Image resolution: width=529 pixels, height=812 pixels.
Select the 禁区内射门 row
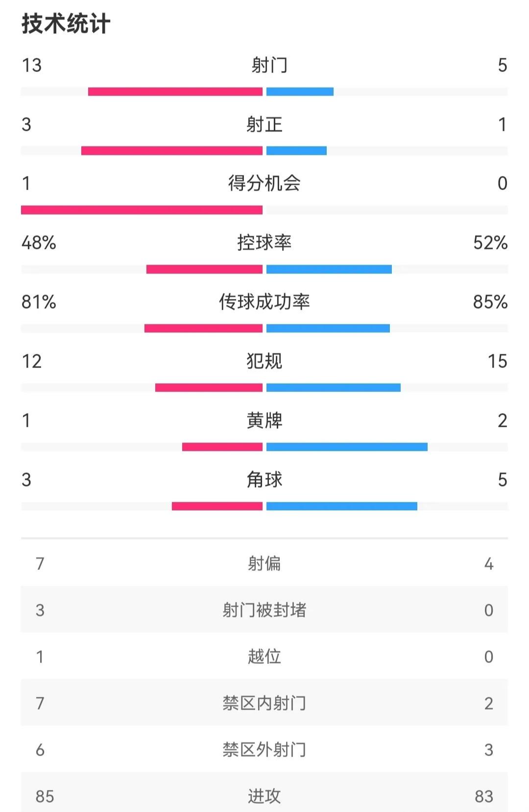[264, 703]
